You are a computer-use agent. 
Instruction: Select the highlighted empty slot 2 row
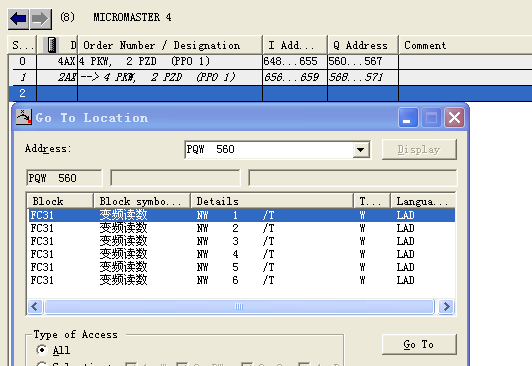[270, 93]
